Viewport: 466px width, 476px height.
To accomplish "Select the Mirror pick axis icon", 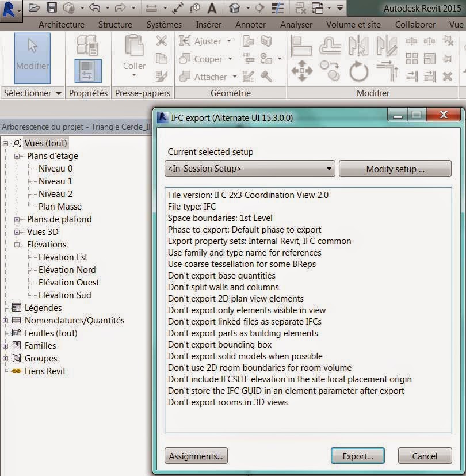I will (358, 46).
